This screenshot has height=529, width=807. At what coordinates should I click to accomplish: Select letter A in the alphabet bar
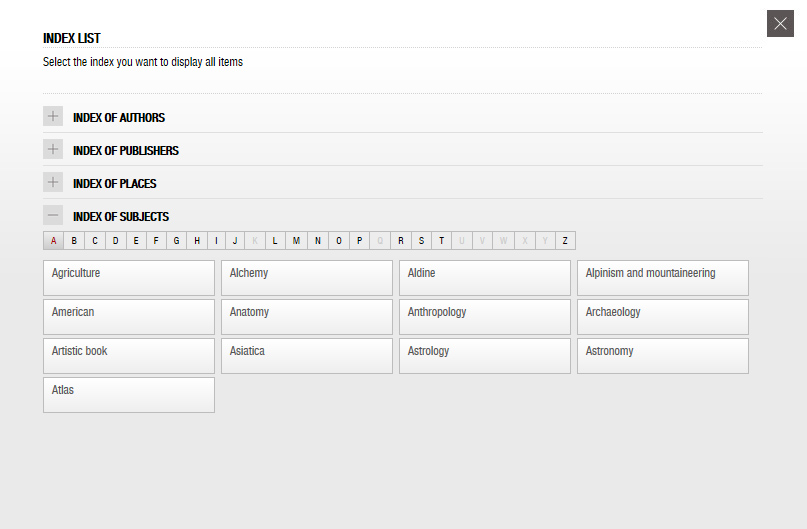point(54,240)
